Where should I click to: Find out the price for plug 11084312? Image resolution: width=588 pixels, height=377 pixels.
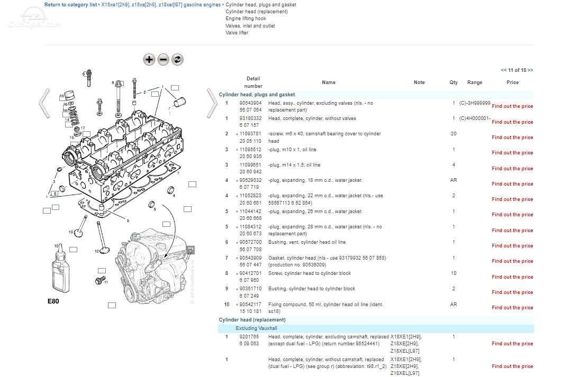(x=512, y=231)
